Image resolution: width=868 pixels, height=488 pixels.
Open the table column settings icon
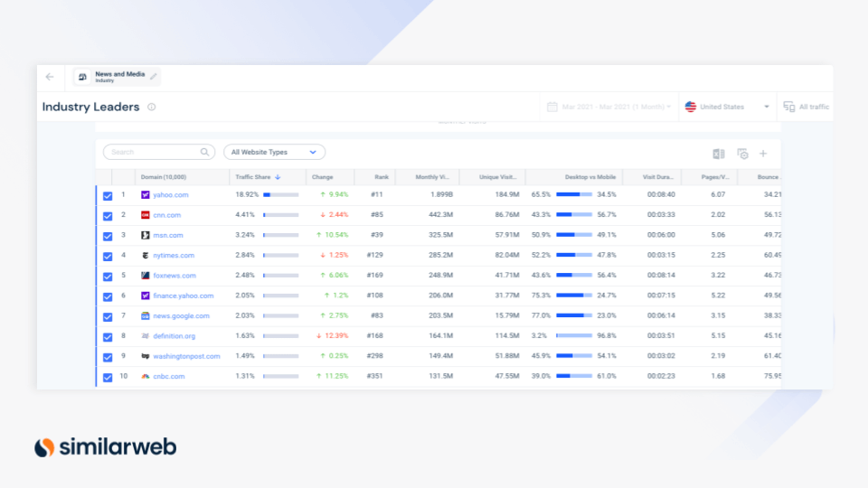click(x=743, y=154)
